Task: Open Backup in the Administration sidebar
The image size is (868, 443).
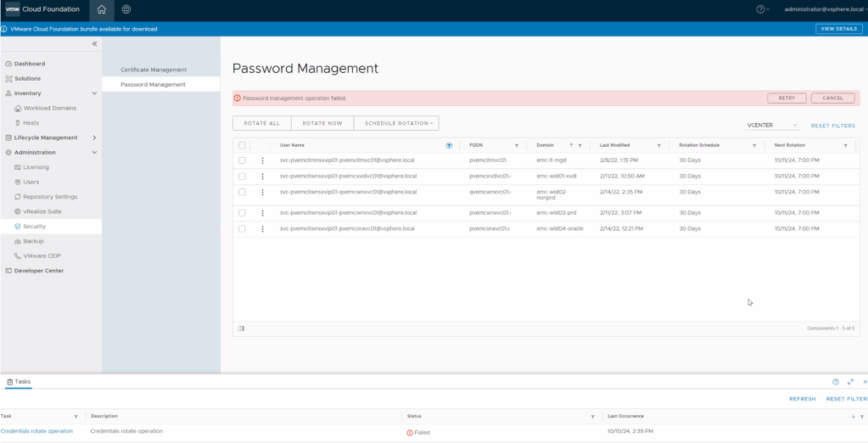Action: (34, 241)
